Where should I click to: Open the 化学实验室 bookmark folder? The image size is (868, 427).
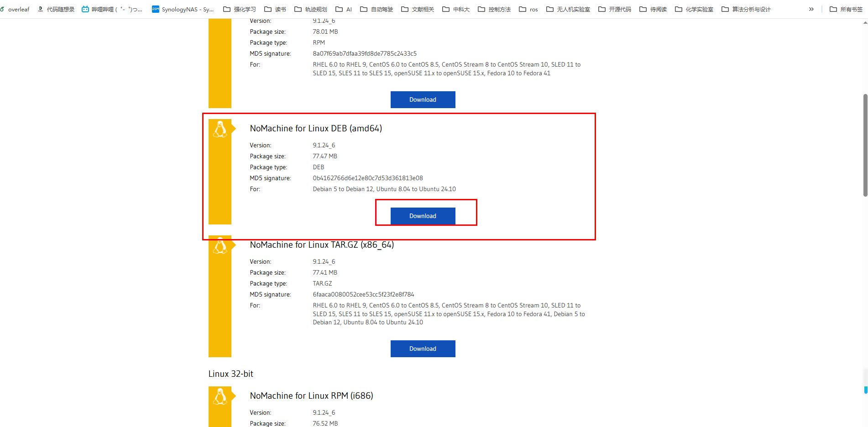[x=694, y=9]
